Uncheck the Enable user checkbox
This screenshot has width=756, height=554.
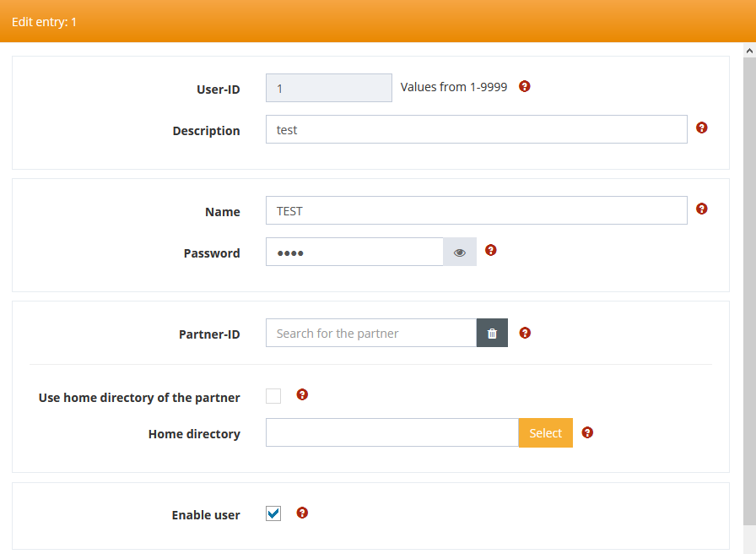coord(273,513)
